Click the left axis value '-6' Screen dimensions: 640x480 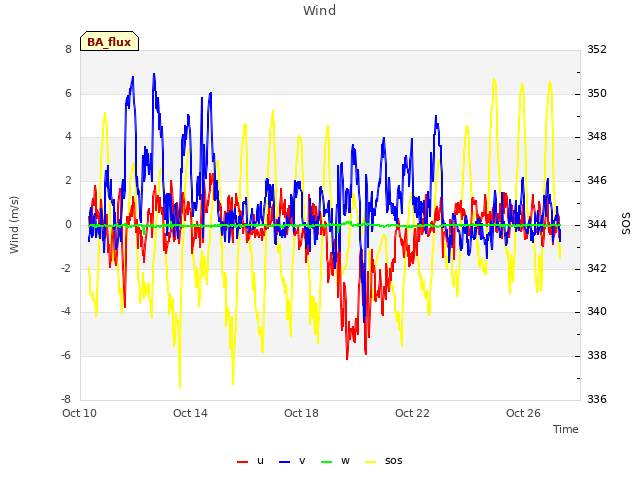click(67, 356)
